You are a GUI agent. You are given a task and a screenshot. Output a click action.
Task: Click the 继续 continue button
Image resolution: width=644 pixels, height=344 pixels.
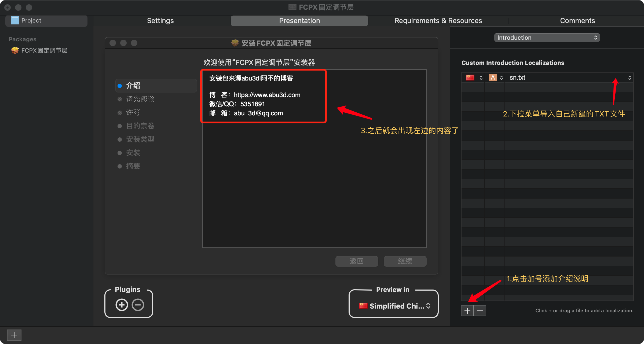tap(405, 261)
